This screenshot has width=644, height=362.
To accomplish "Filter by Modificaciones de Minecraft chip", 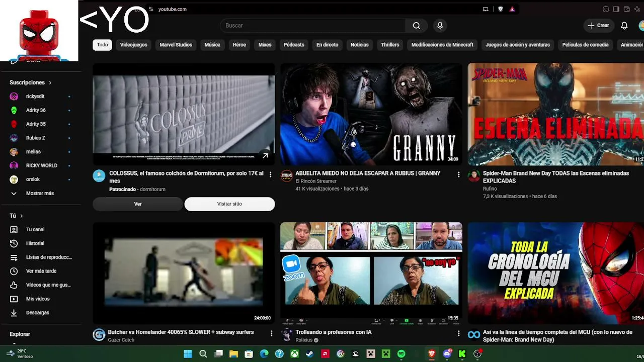I will [x=442, y=45].
